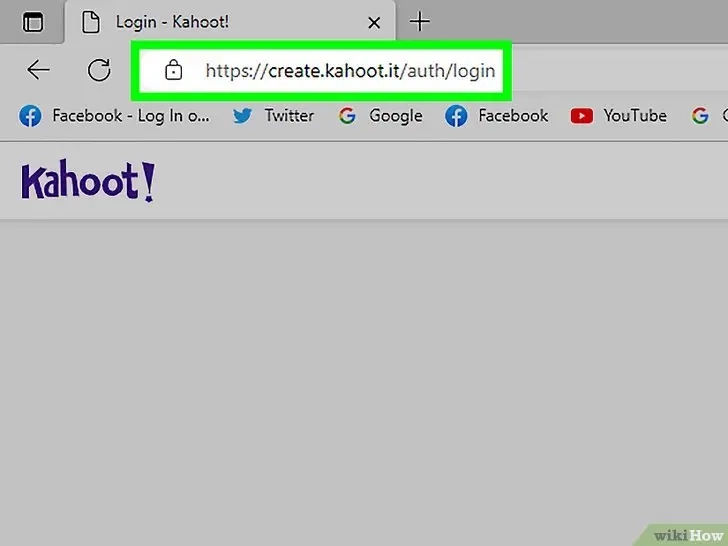The height and width of the screenshot is (546, 728).
Task: View site info via lock icon
Action: point(173,70)
